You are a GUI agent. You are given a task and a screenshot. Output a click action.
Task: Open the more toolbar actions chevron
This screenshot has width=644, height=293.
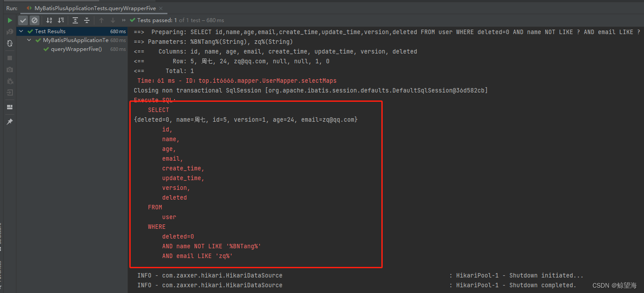tap(124, 20)
